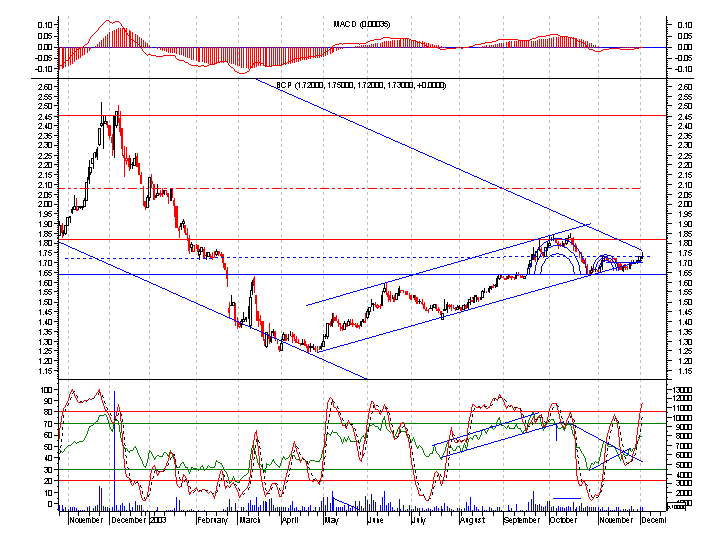Select the September month label

pos(522,520)
